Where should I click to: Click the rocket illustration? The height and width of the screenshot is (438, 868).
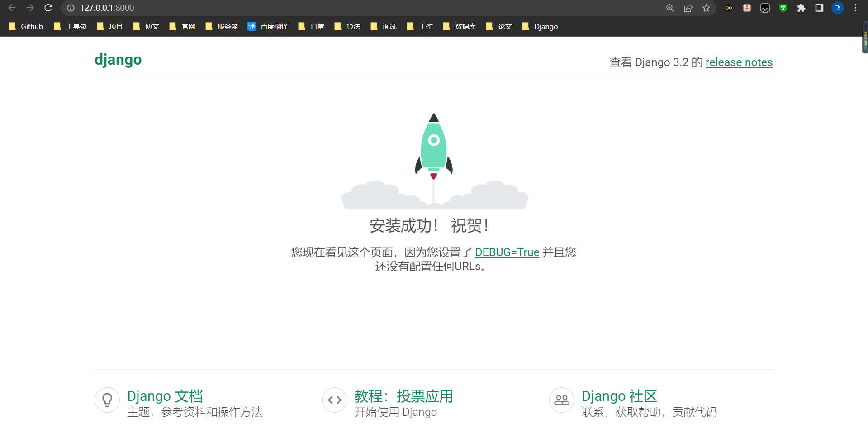[x=434, y=161]
